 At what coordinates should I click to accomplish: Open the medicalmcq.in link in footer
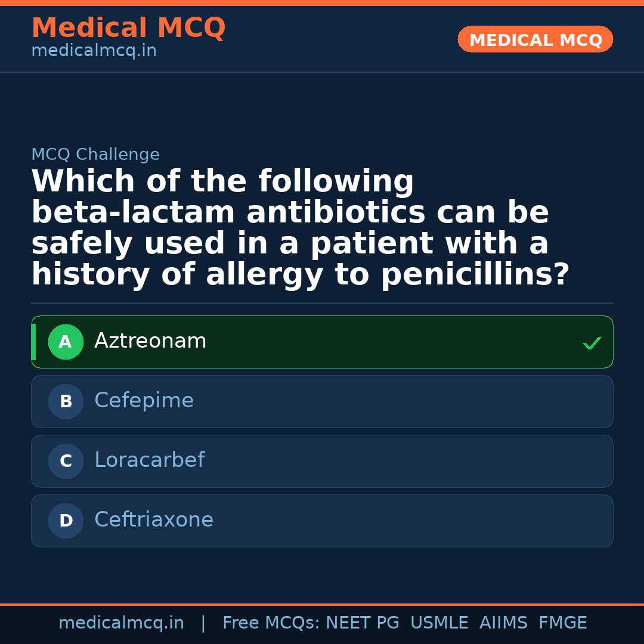click(121, 623)
